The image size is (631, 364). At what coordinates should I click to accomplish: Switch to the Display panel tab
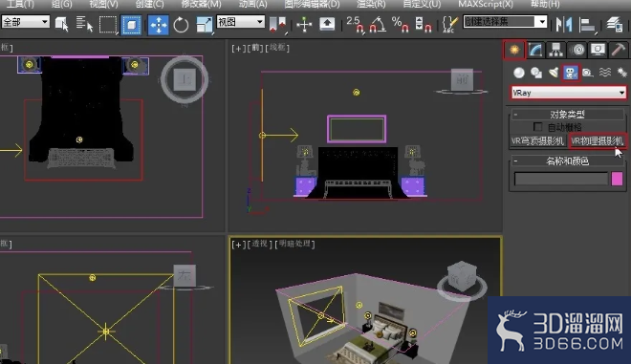[x=598, y=50]
